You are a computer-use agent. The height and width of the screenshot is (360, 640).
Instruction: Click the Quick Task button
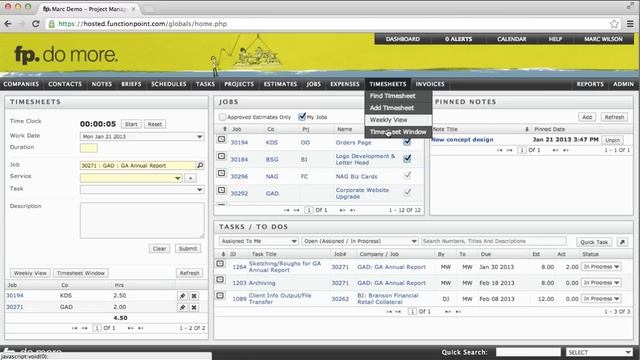tap(594, 242)
